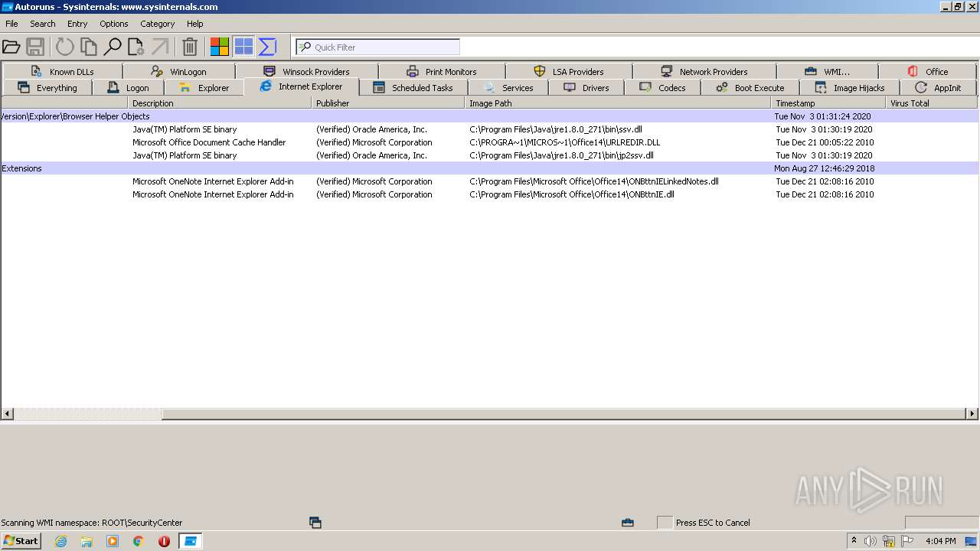Click the Jump to entry arrow icon

click(160, 47)
